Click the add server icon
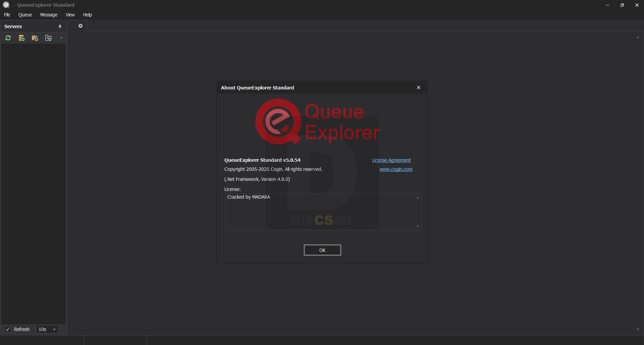This screenshot has width=644, height=345. [21, 38]
